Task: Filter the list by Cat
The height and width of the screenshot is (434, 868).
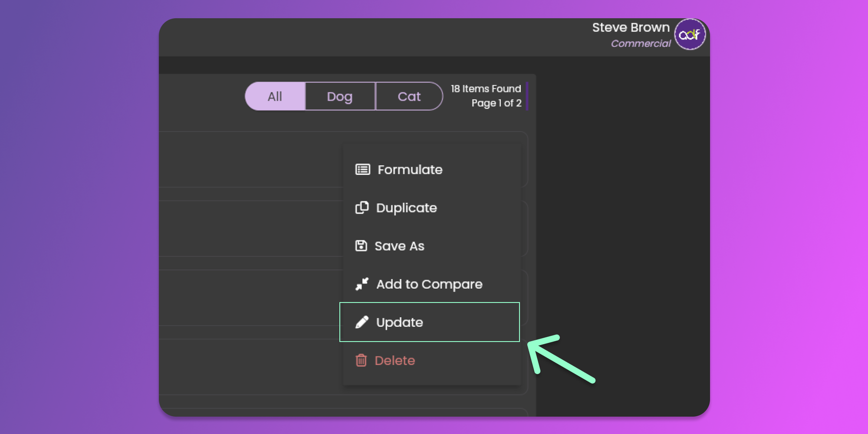Action: click(409, 96)
